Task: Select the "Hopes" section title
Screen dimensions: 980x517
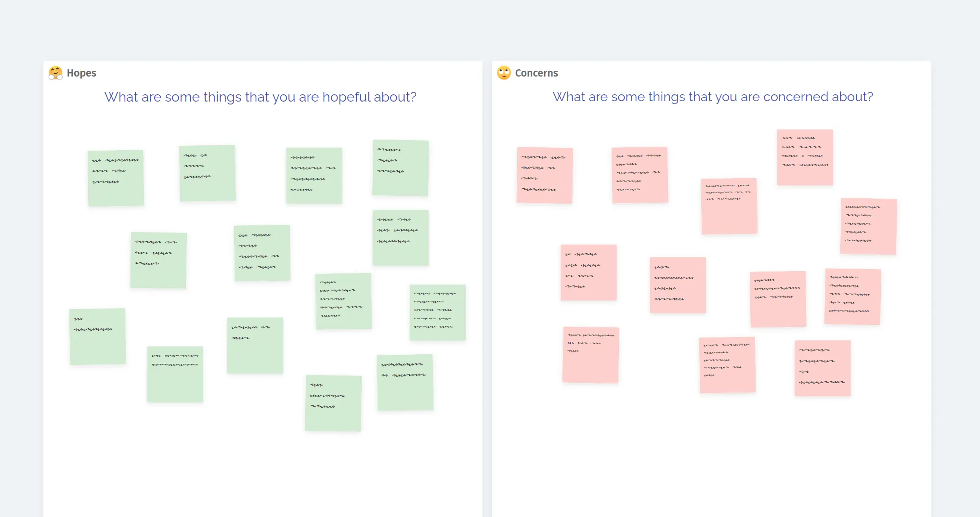Action: point(81,73)
